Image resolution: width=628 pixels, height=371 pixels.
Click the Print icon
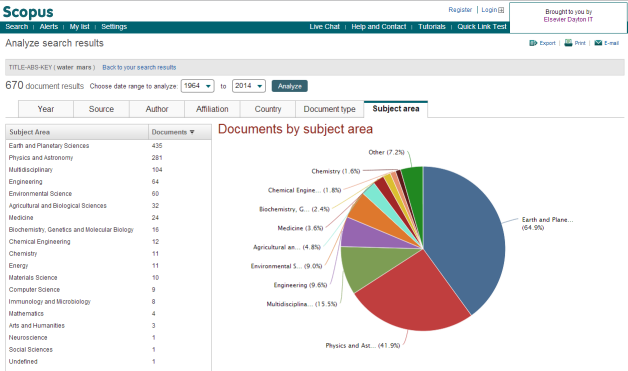(x=568, y=42)
